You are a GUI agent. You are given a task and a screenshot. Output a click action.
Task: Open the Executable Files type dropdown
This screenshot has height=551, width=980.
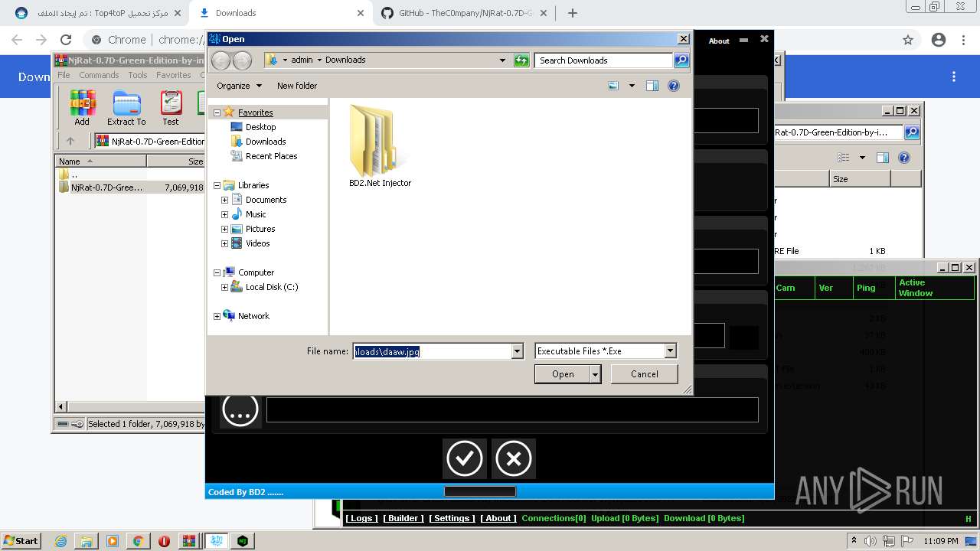[671, 351]
